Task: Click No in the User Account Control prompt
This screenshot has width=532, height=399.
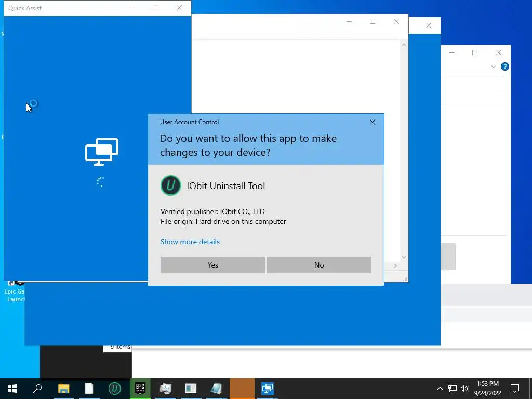Action: coord(319,265)
